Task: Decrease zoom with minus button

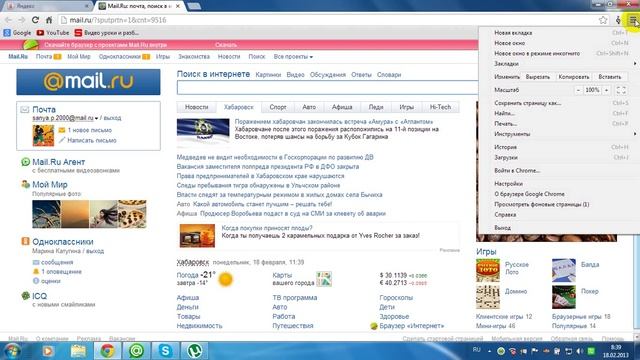Action: click(x=578, y=90)
